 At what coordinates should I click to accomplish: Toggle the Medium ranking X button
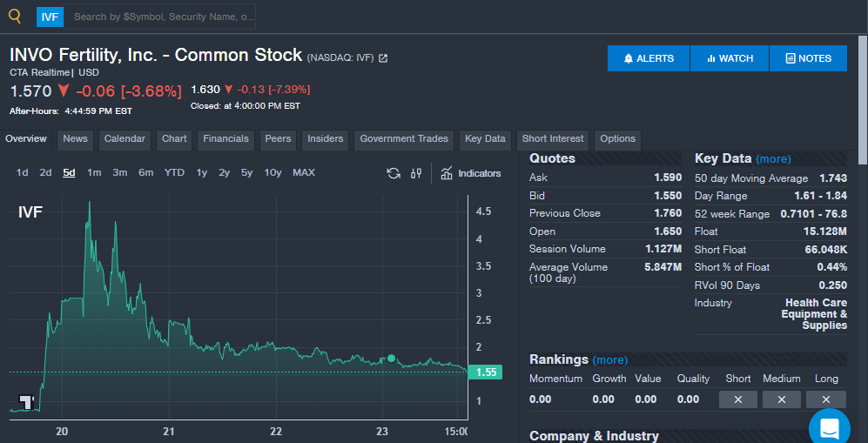(781, 399)
